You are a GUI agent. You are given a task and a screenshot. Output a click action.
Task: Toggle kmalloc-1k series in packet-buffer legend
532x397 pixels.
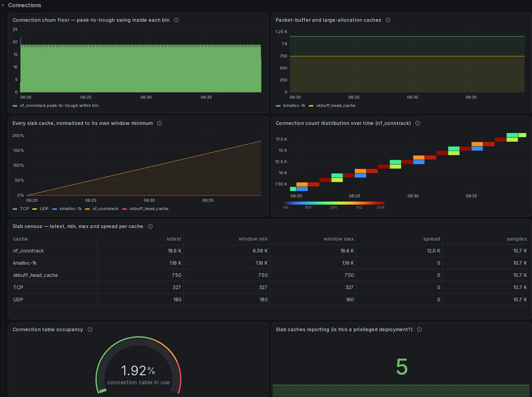pos(294,105)
